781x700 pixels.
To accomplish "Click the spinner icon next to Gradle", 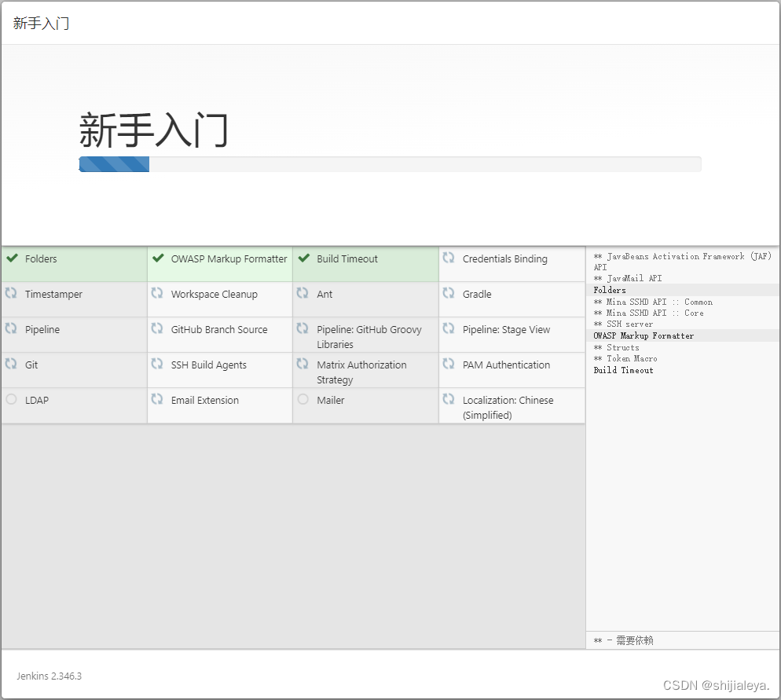I will (449, 293).
